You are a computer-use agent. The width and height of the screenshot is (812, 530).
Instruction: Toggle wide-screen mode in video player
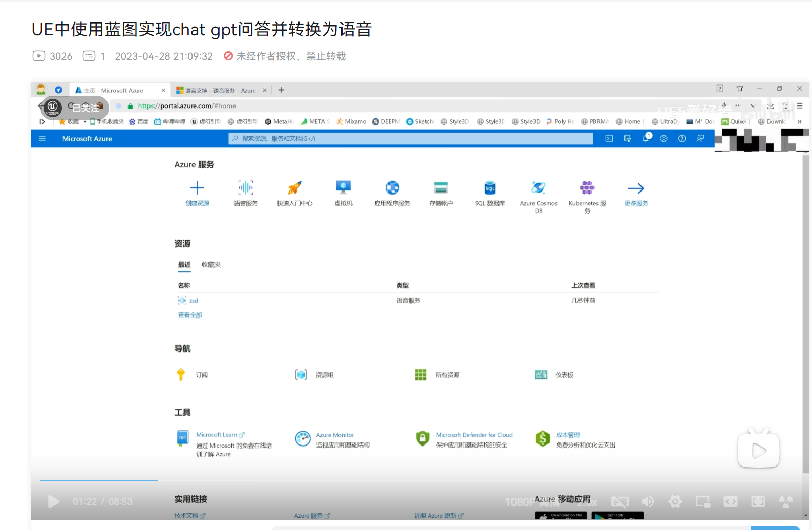point(731,502)
